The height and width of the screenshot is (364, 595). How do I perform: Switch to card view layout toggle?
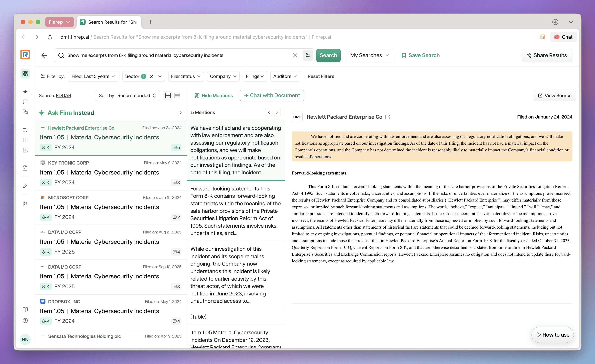168,95
